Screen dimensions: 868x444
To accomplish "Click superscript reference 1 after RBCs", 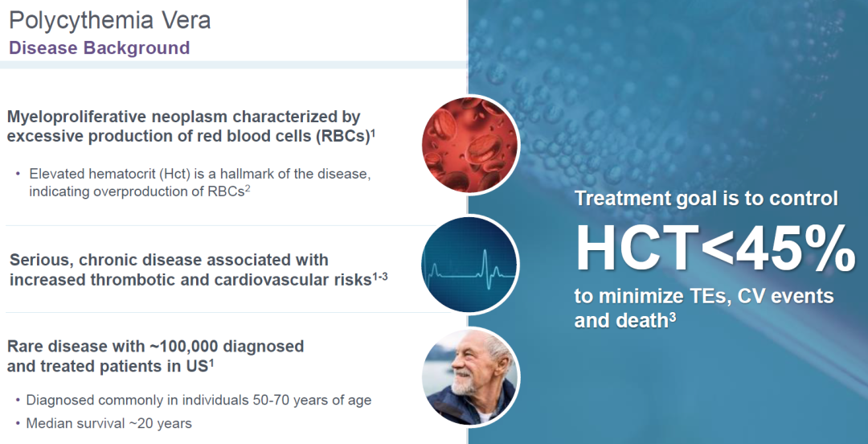I will click(x=373, y=132).
